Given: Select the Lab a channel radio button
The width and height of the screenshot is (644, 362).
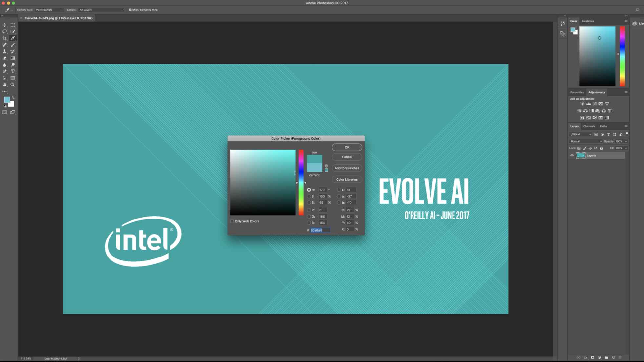Looking at the screenshot, I should (x=339, y=196).
